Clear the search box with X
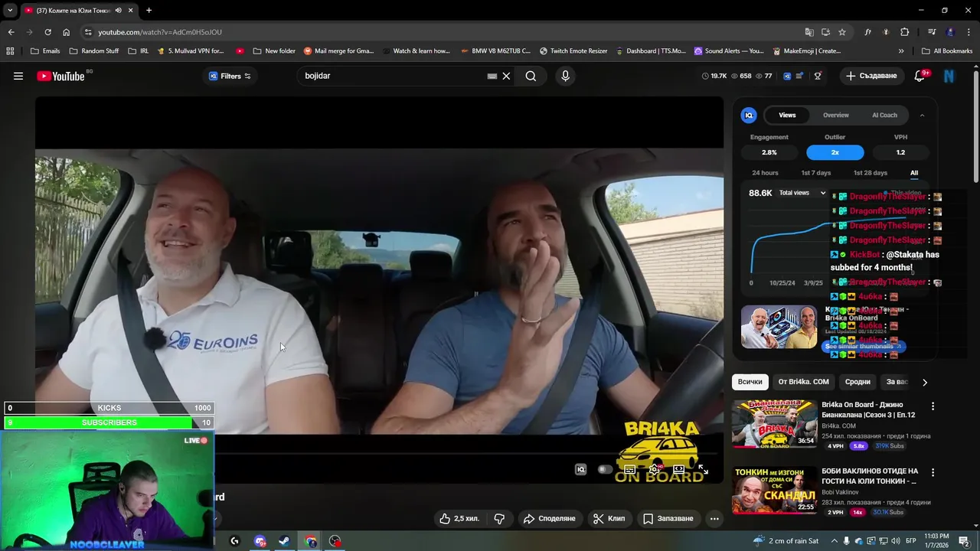 506,76
